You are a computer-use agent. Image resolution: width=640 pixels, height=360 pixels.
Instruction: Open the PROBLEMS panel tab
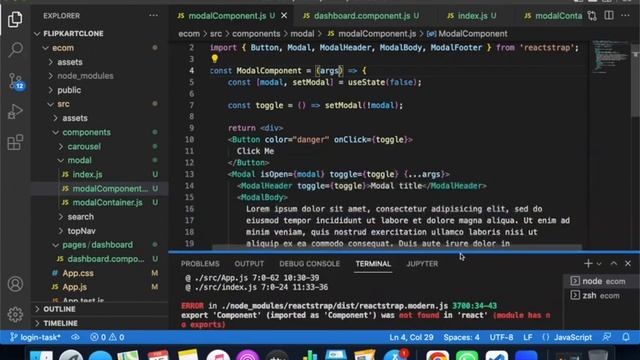[200, 264]
